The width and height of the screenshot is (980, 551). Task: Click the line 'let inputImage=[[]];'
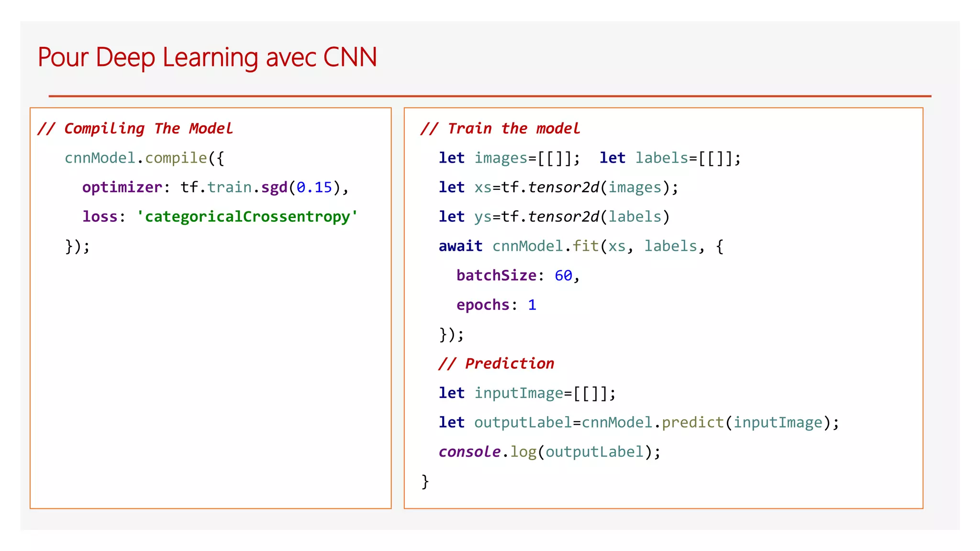[527, 393]
